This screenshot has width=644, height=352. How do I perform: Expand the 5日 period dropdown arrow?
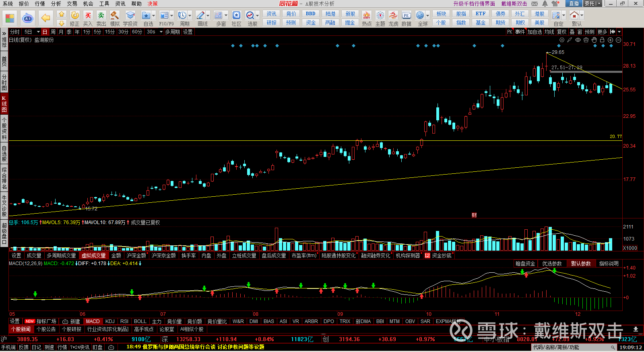38,32
